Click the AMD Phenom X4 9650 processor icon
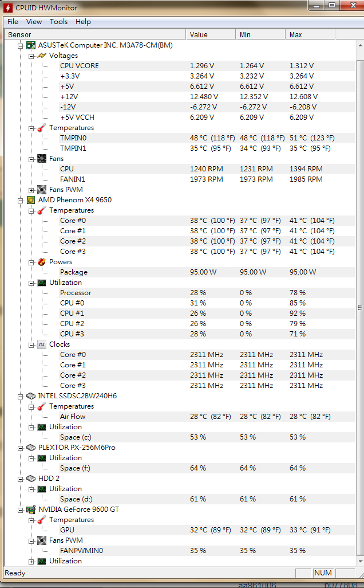 (x=31, y=200)
